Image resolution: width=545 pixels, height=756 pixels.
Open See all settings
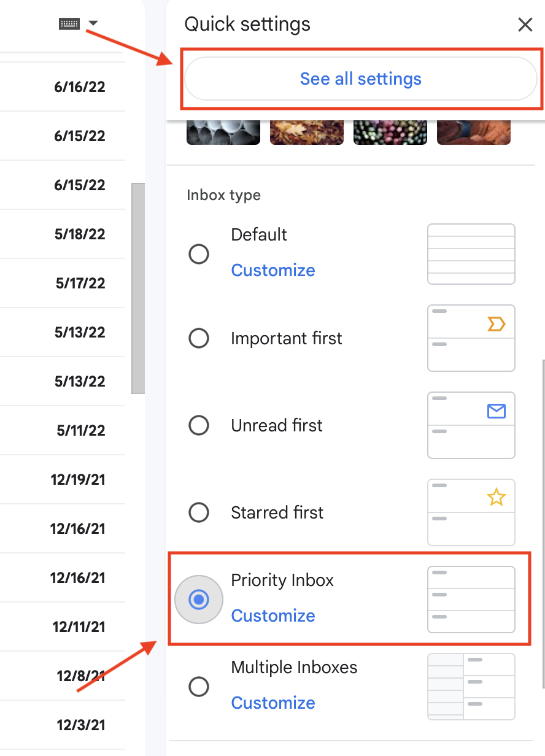[360, 79]
